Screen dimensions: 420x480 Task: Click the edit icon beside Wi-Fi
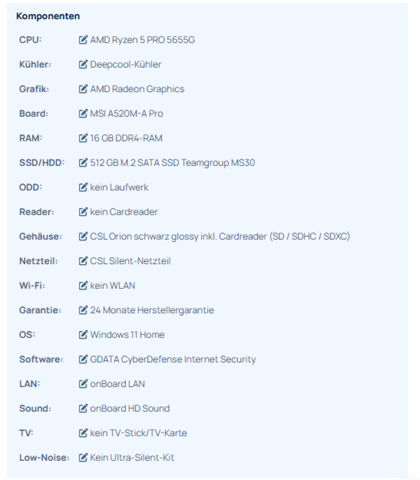point(83,286)
